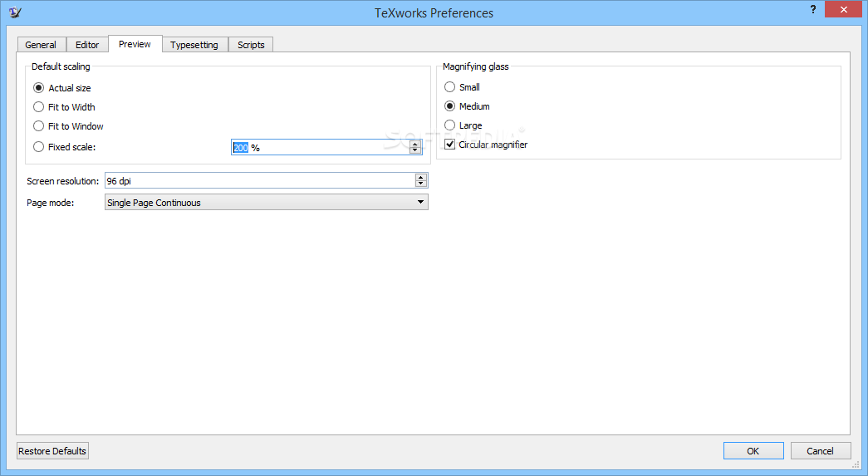Viewport: 868px width, 476px height.
Task: Switch to the General tab
Action: tap(41, 45)
